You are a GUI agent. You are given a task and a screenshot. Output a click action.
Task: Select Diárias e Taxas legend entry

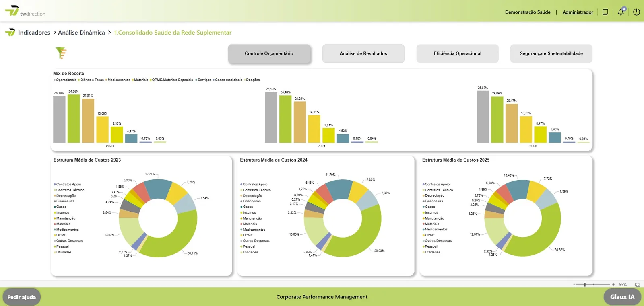pos(91,80)
